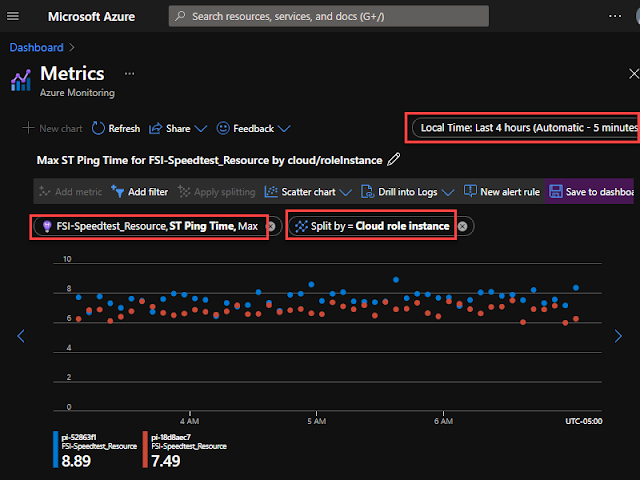Click the 7.49 legend value

pos(166,461)
